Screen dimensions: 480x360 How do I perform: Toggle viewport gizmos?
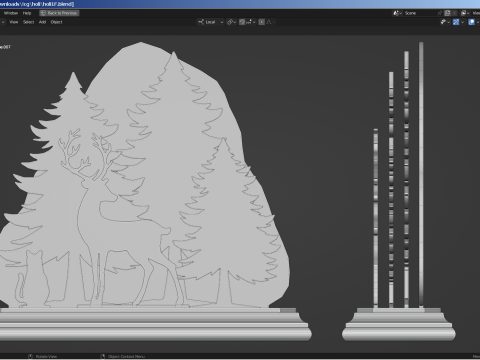click(456, 22)
